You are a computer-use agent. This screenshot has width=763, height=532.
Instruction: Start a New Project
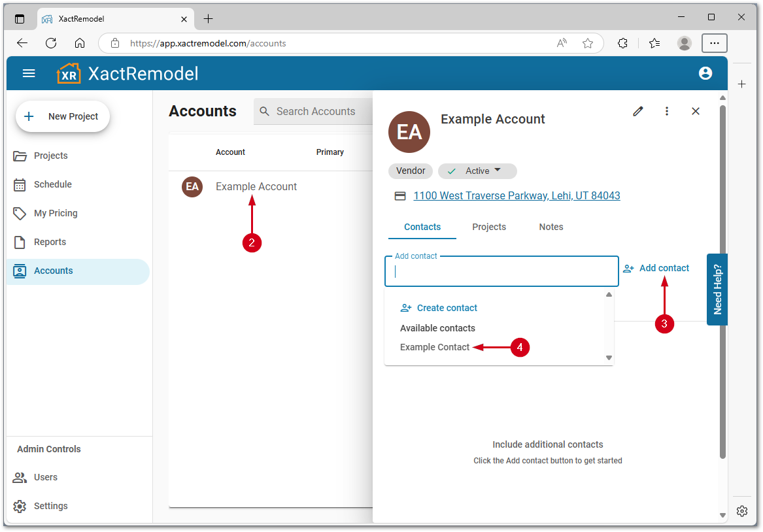(63, 116)
